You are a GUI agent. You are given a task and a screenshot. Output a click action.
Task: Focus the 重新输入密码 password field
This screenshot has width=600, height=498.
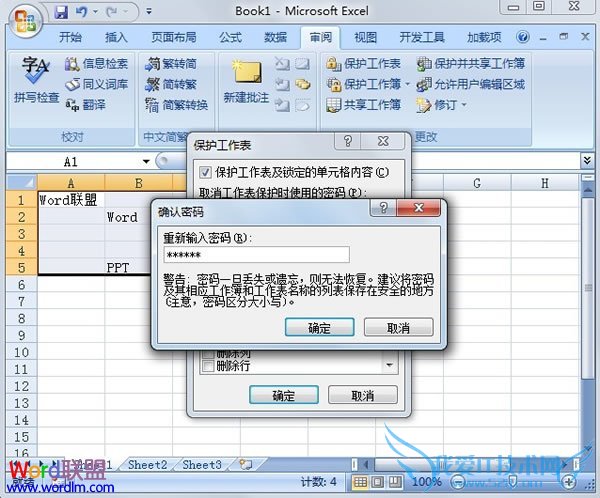256,255
